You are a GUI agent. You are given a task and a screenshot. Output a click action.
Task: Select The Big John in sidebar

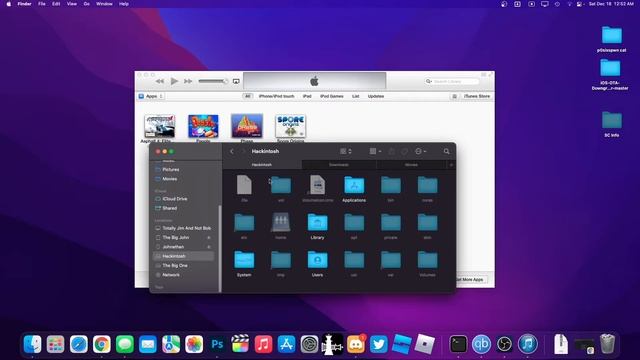pyautogui.click(x=176, y=238)
